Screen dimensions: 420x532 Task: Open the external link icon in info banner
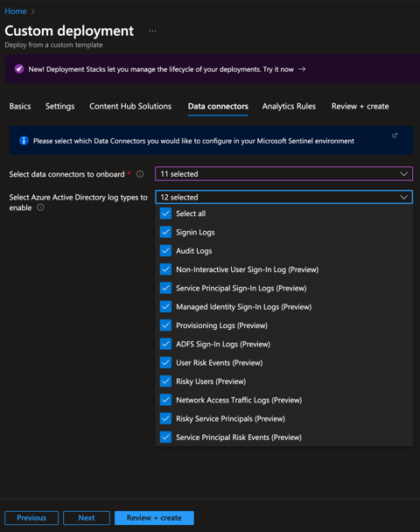click(395, 136)
